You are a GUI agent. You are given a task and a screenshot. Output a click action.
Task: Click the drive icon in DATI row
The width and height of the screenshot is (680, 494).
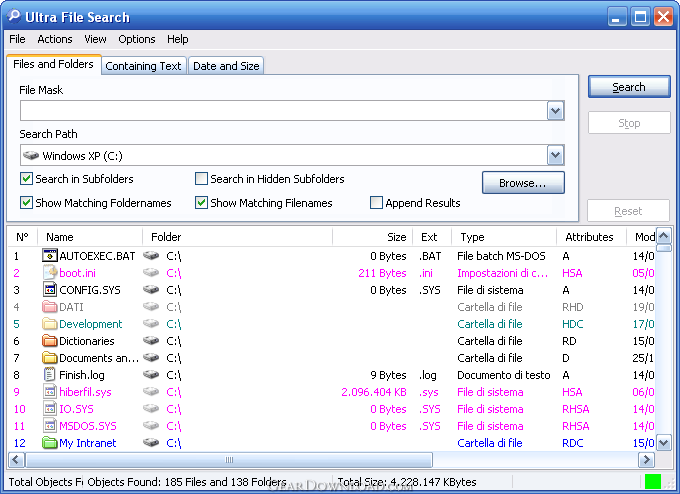(x=151, y=307)
